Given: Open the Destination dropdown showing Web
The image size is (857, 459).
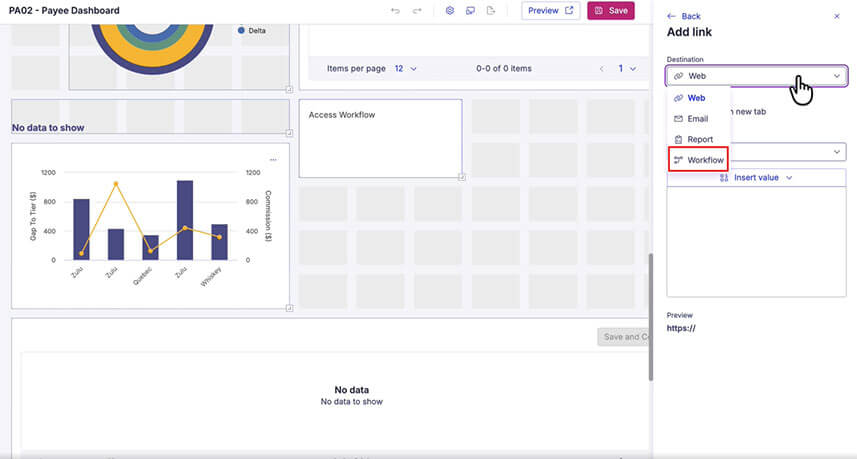Looking at the screenshot, I should coord(756,76).
